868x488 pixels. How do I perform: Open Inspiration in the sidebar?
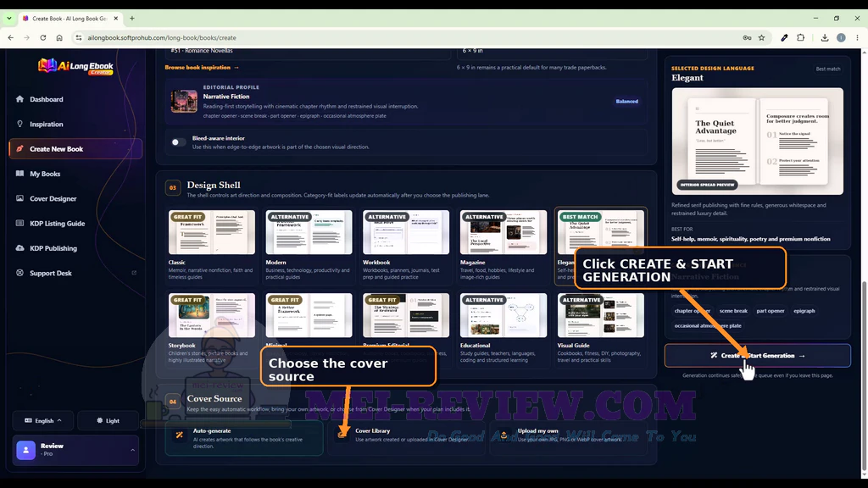[x=47, y=124]
